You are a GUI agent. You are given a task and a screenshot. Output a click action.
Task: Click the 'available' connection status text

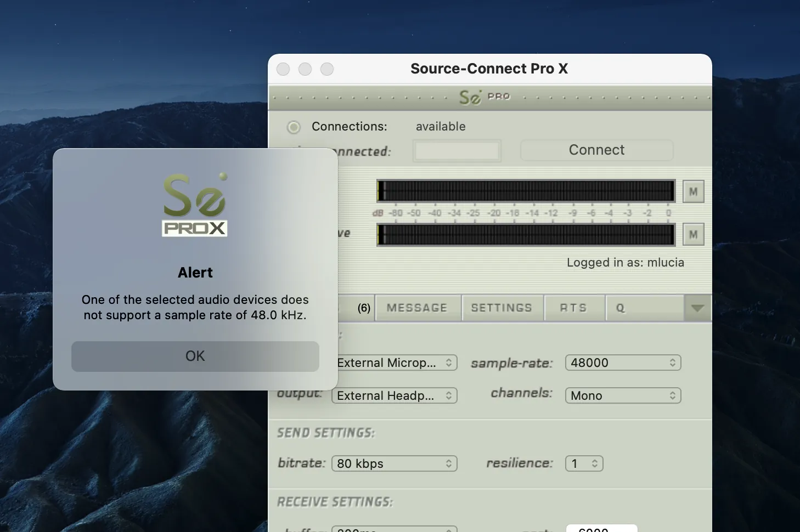[441, 127]
